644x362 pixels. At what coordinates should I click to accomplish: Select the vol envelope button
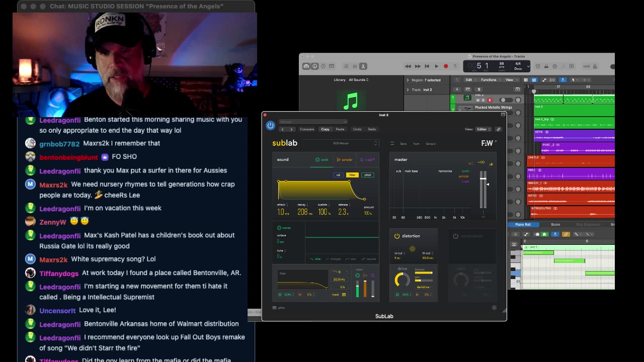[338, 175]
